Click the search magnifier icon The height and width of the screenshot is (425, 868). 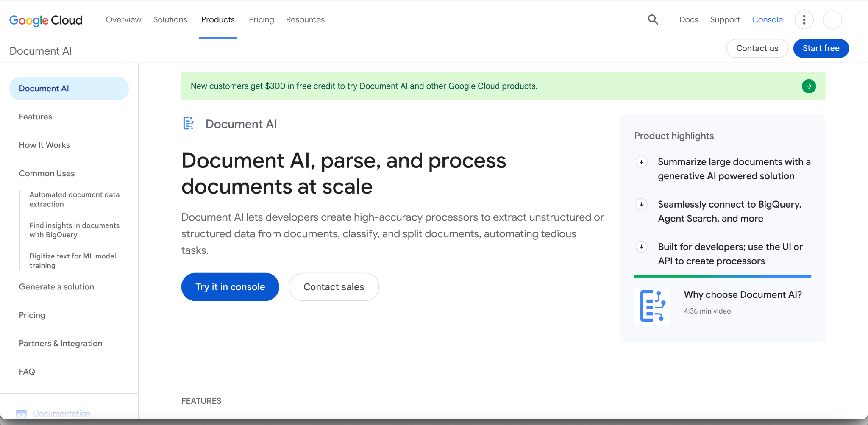pos(653,19)
